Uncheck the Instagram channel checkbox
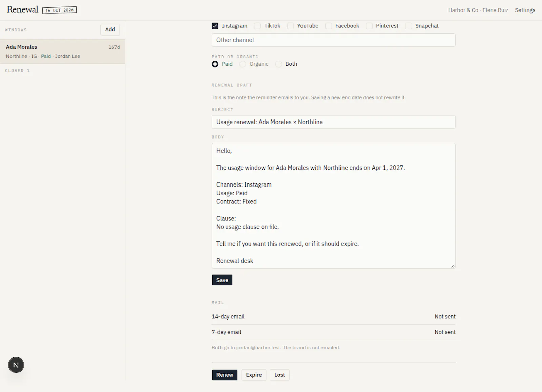This screenshot has width=542, height=392. (x=215, y=26)
